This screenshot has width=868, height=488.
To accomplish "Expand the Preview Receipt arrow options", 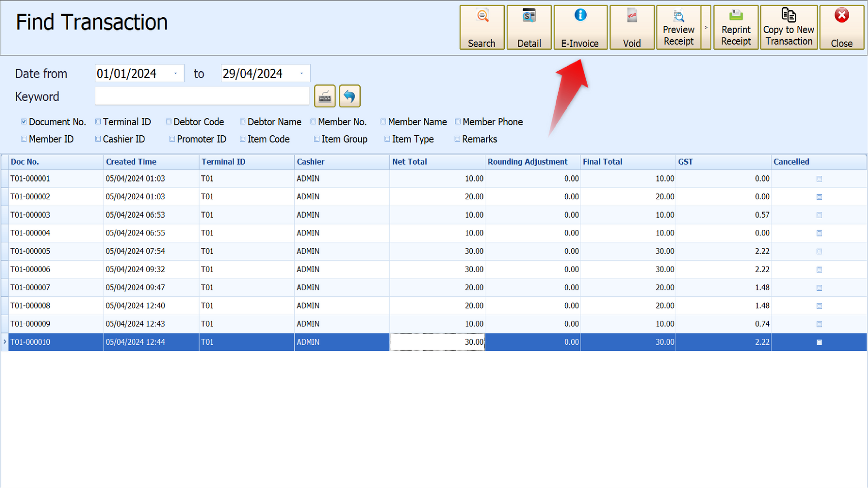I will 706,27.
